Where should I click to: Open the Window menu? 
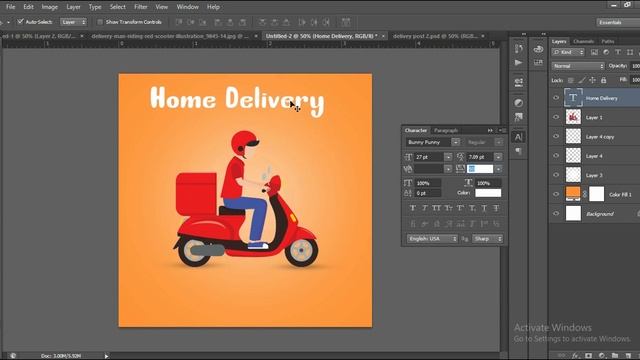(x=187, y=7)
